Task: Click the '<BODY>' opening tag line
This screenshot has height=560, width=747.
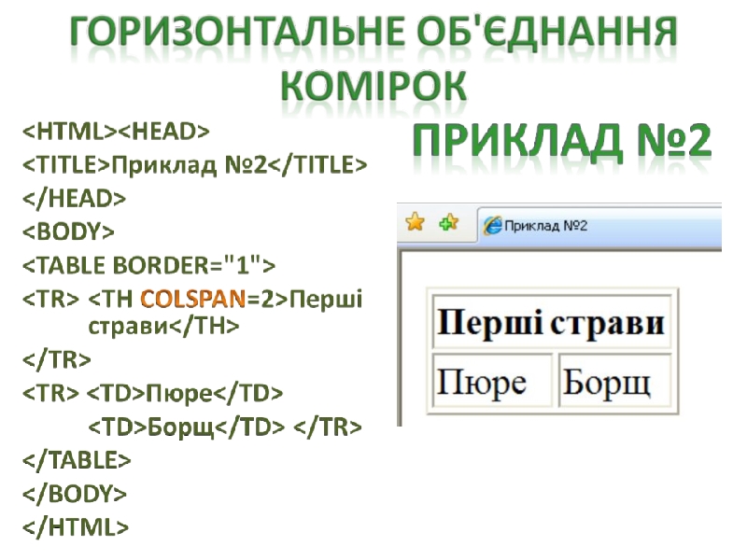Action: click(68, 231)
